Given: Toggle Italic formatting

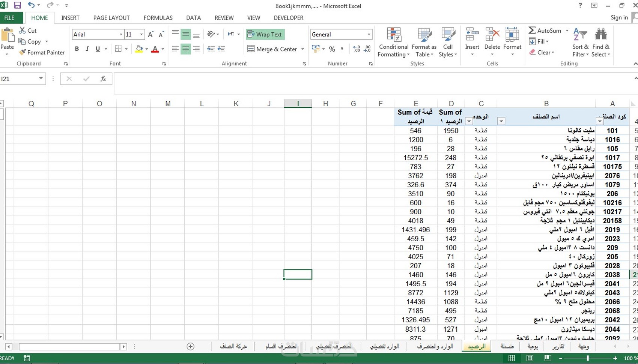Looking at the screenshot, I should 87,49.
